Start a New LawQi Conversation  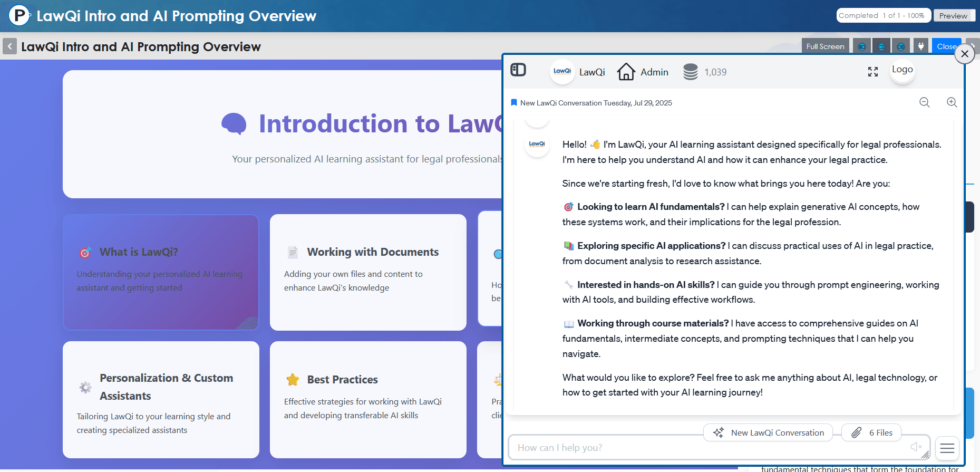pyautogui.click(x=768, y=432)
